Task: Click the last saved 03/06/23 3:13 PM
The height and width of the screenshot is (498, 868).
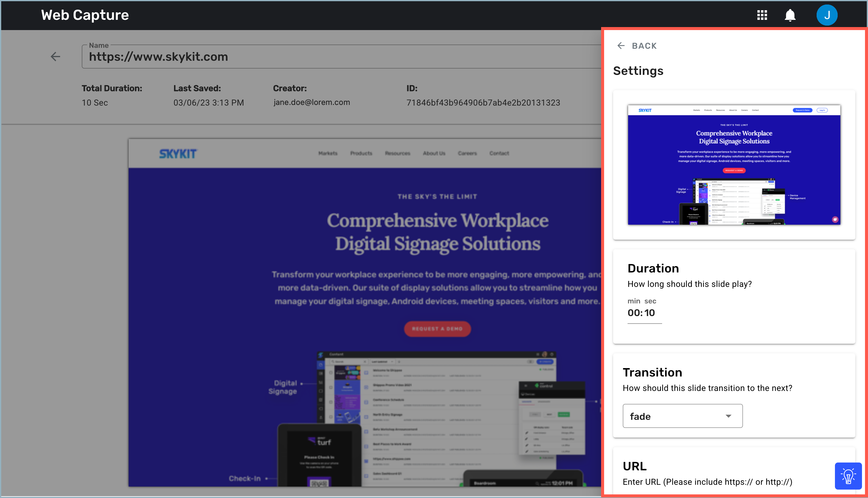Action: (x=209, y=103)
